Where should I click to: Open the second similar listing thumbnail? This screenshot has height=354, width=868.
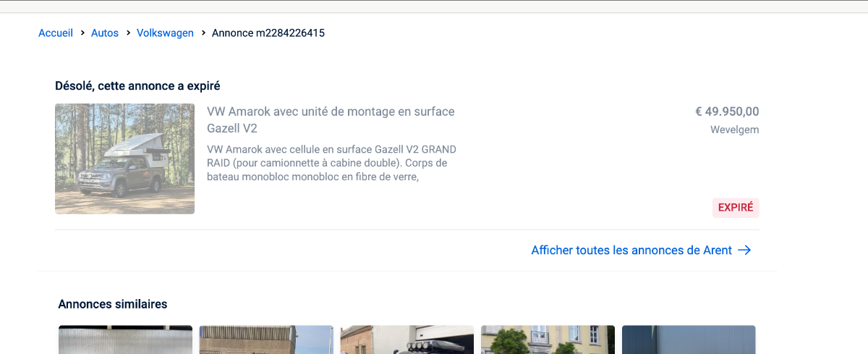(x=266, y=340)
